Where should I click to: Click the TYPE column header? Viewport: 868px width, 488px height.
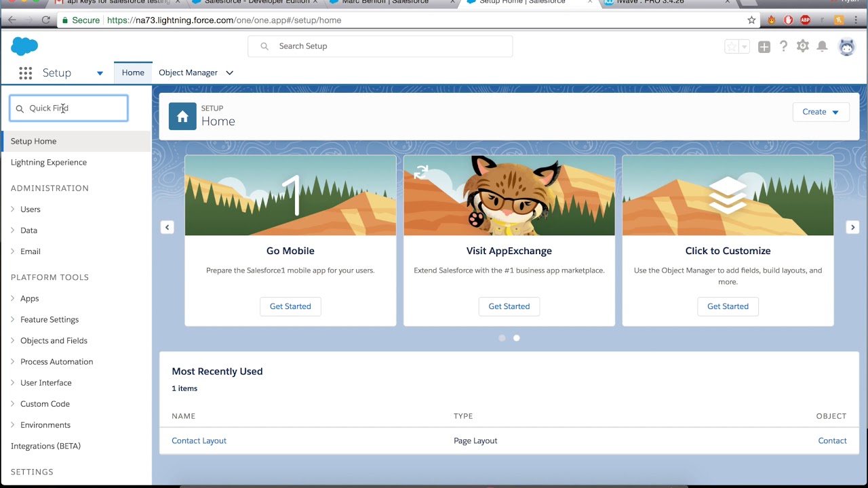click(x=463, y=416)
